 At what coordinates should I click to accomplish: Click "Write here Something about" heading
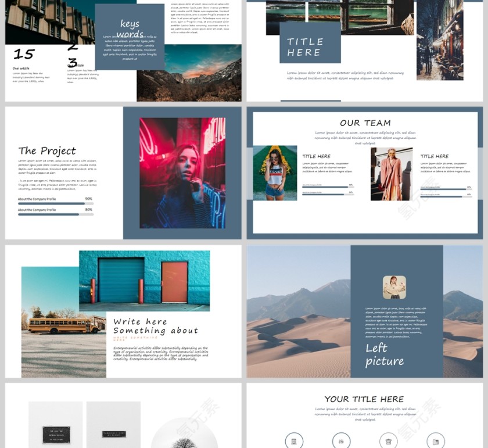click(x=155, y=326)
